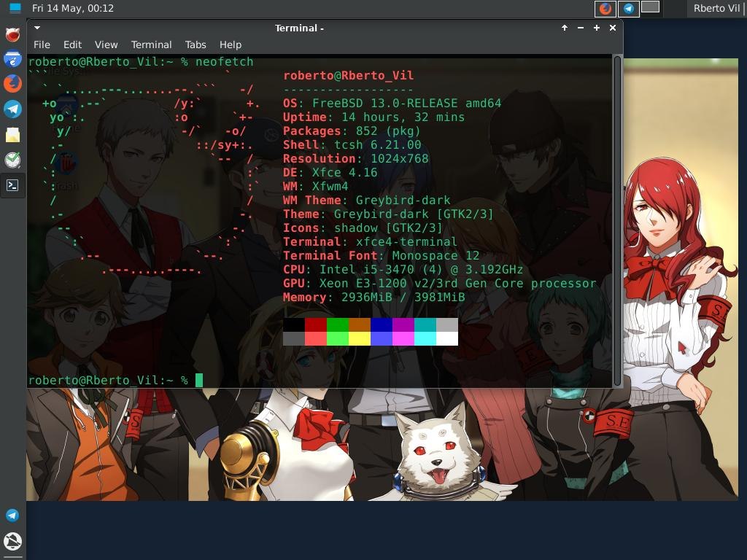Click the 'Memory: 2936MiB / 3981MiB' line
The image size is (747, 560).
374,297
